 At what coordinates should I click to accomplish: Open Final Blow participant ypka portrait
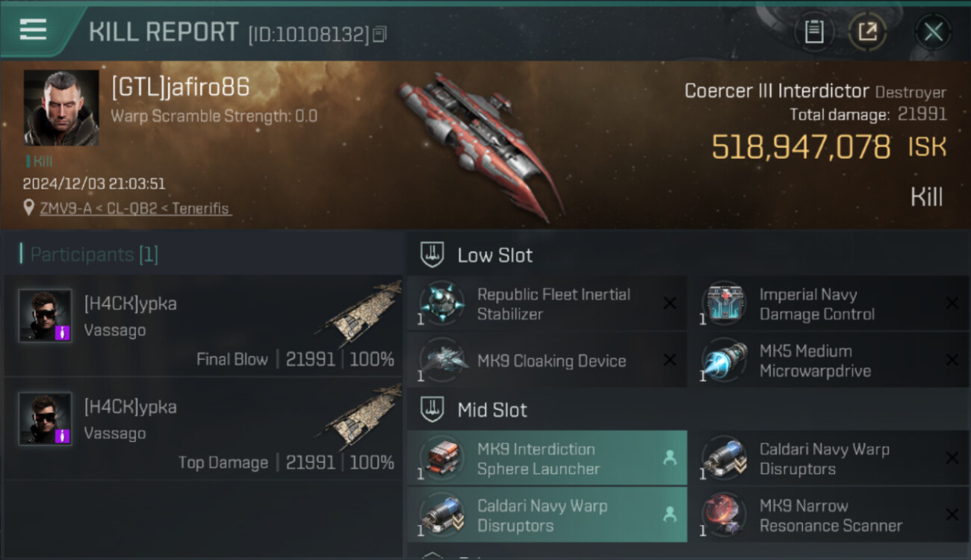(46, 316)
